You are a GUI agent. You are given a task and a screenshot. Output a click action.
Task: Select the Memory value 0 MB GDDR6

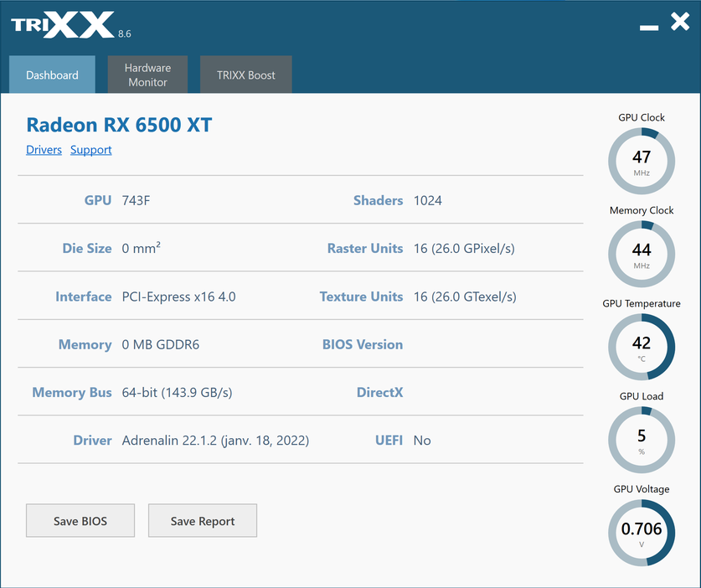(x=161, y=345)
